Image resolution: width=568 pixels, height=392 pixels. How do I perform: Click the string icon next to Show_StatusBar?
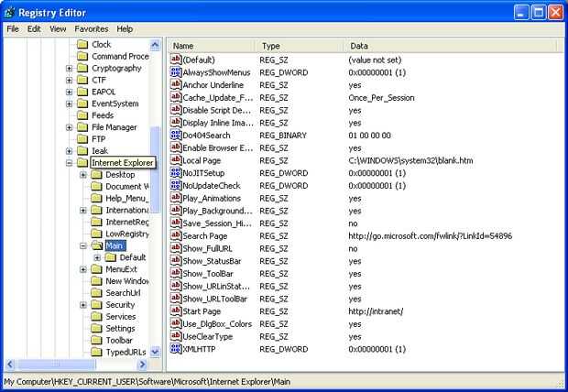click(176, 261)
